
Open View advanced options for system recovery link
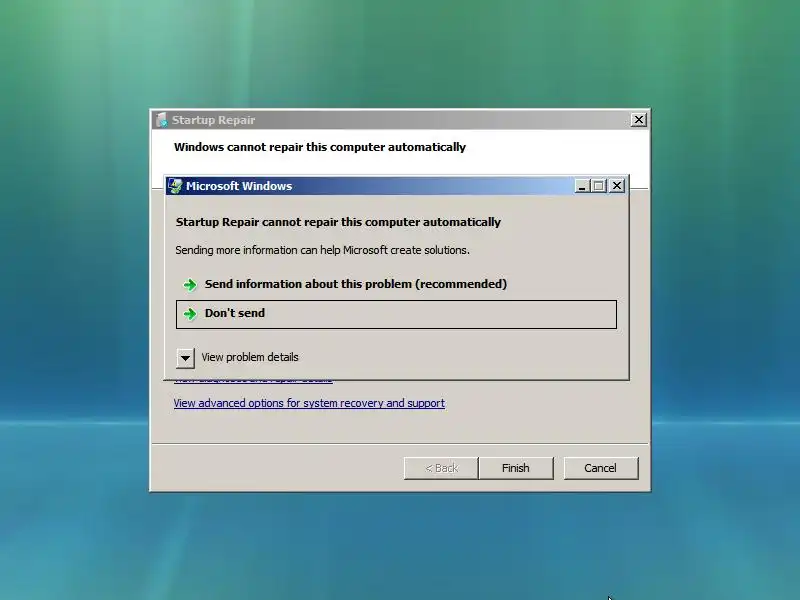[309, 403]
